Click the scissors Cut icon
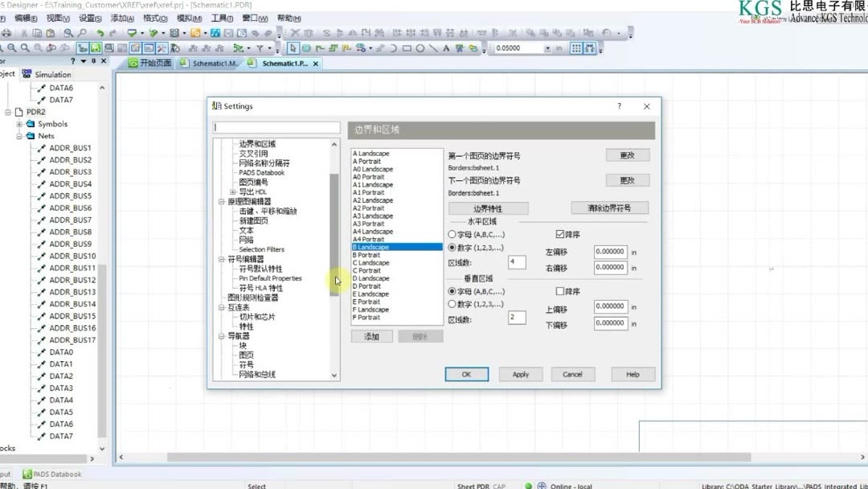 [x=24, y=34]
